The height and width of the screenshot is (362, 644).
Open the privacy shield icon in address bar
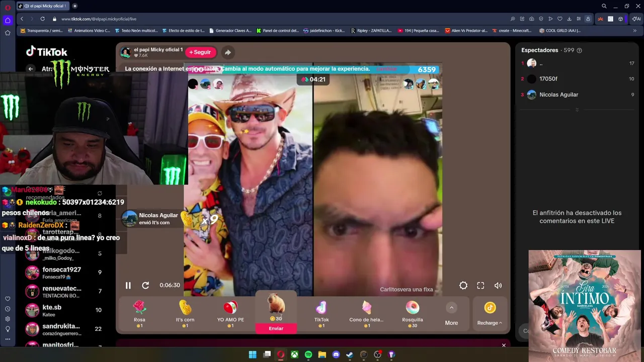[541, 19]
